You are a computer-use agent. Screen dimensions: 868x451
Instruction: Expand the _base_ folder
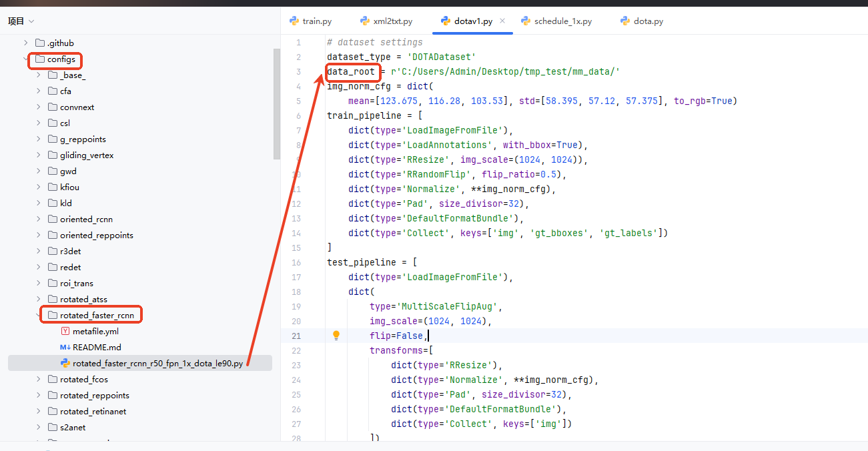[39, 75]
